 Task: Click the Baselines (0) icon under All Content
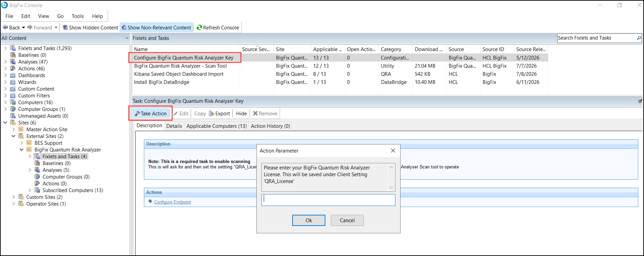[x=13, y=55]
